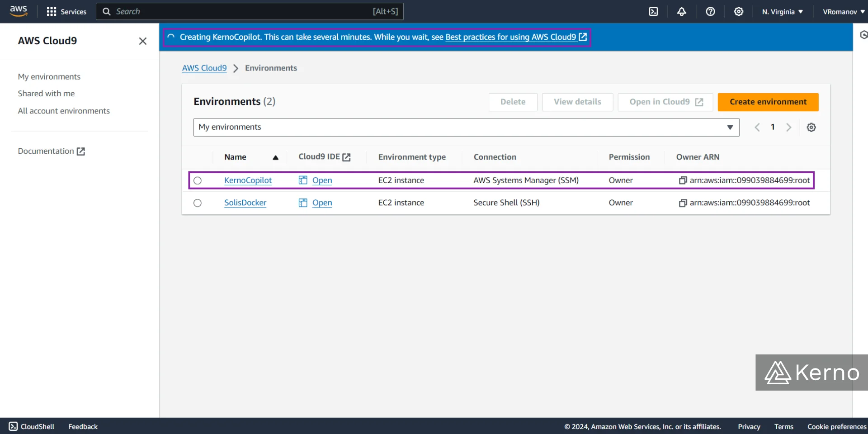Screen dimensions: 868x434
Task: Go to My environments in sidebar
Action: coord(49,76)
